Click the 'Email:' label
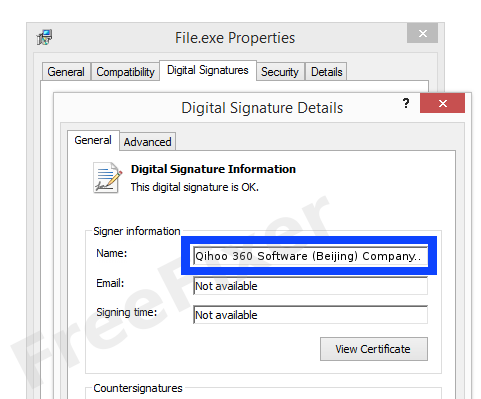 pyautogui.click(x=110, y=283)
